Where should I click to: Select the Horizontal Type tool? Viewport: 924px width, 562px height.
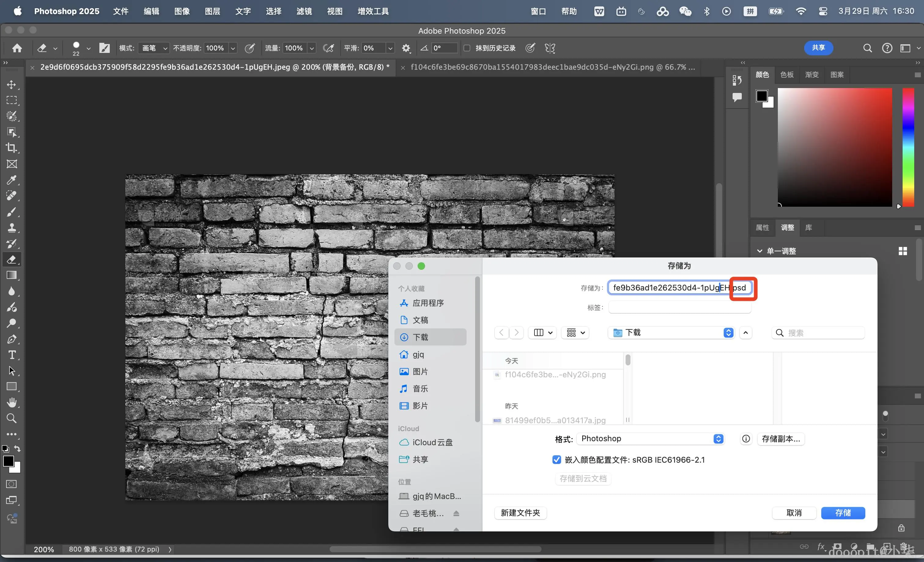click(x=12, y=355)
